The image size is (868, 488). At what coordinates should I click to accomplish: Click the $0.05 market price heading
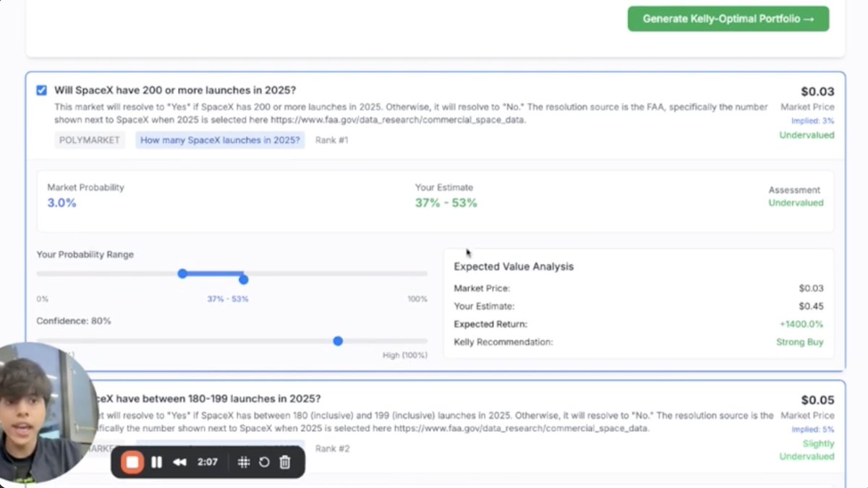[x=817, y=401]
